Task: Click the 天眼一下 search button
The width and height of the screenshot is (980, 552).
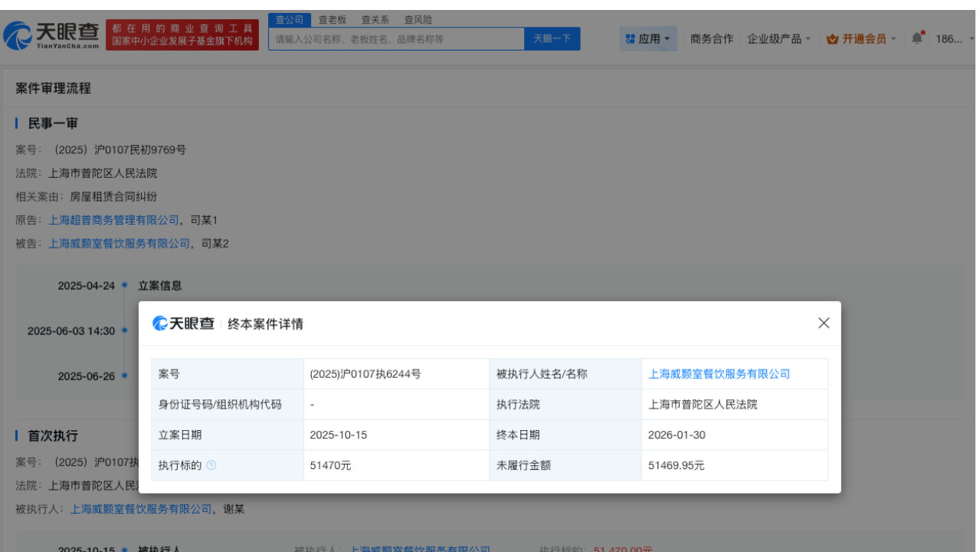Action: [x=552, y=38]
